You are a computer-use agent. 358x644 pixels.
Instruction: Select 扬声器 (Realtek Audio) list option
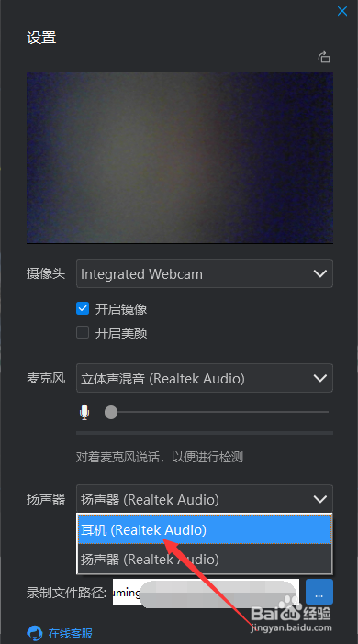point(205,559)
